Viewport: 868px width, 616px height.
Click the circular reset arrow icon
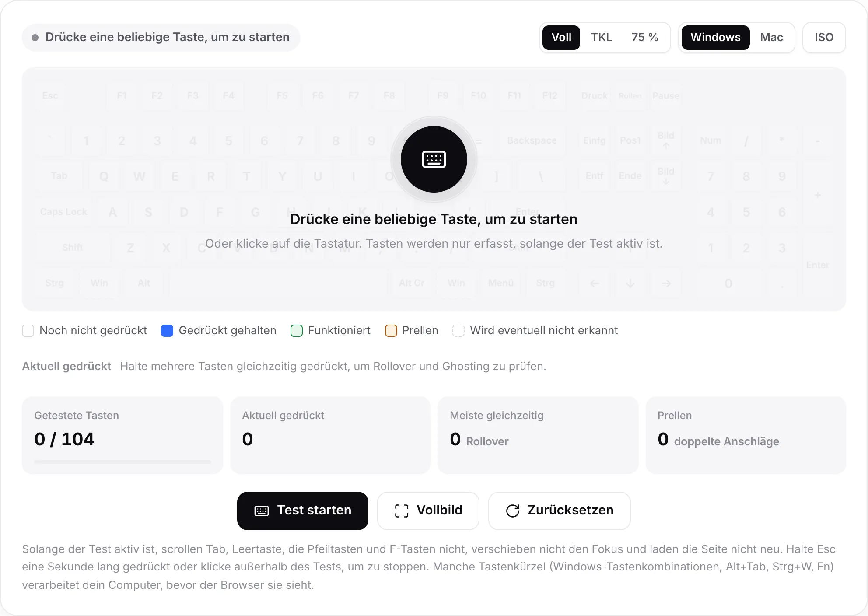point(512,511)
